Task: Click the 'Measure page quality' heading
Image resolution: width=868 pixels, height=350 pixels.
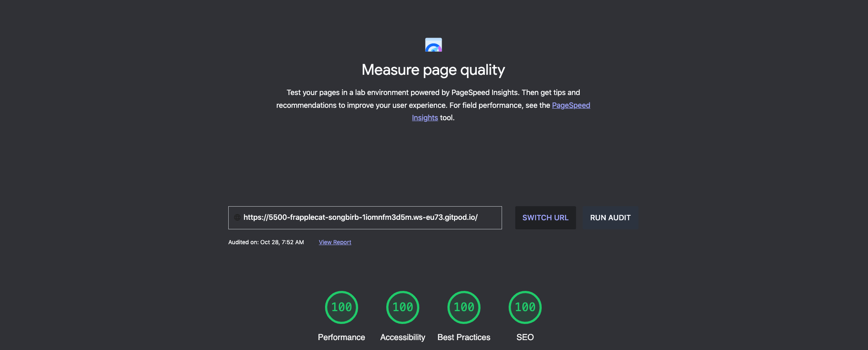Action: tap(433, 70)
